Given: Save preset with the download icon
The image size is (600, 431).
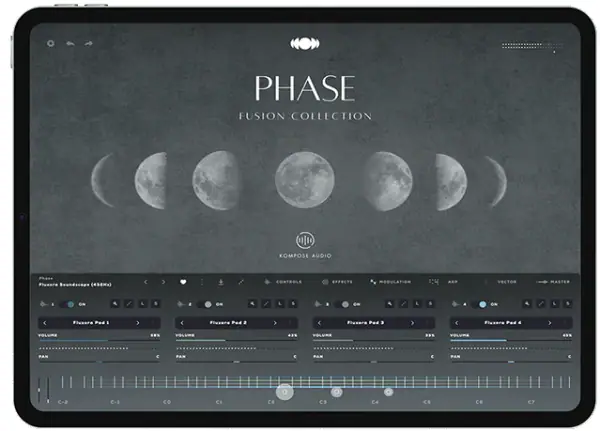Looking at the screenshot, I should (221, 282).
